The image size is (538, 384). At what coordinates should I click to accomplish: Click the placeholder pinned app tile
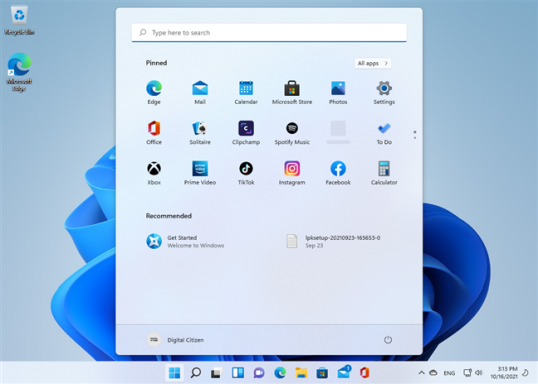[338, 132]
